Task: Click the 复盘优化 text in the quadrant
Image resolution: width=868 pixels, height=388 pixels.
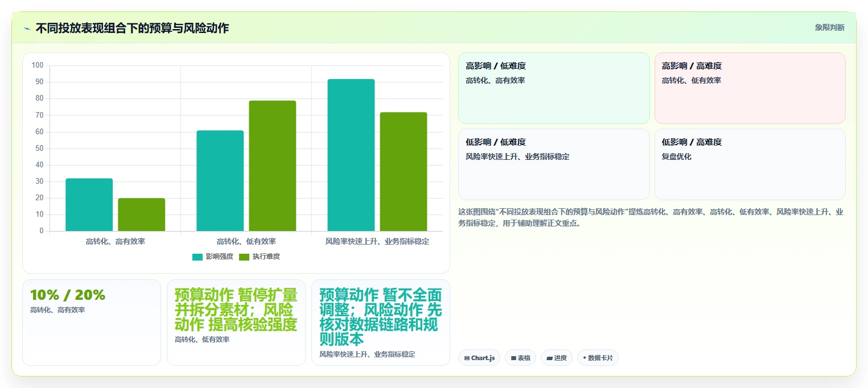Action: coord(677,156)
